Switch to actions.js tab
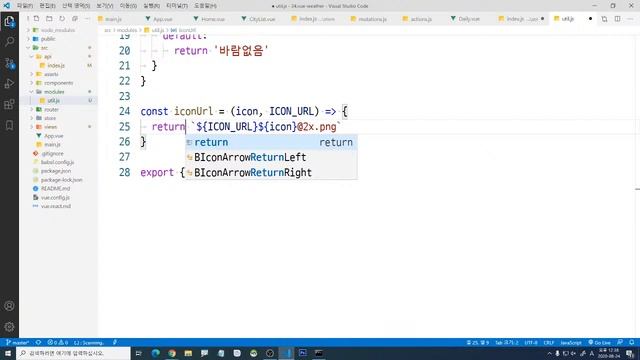This screenshot has width=640, height=360. (421, 19)
